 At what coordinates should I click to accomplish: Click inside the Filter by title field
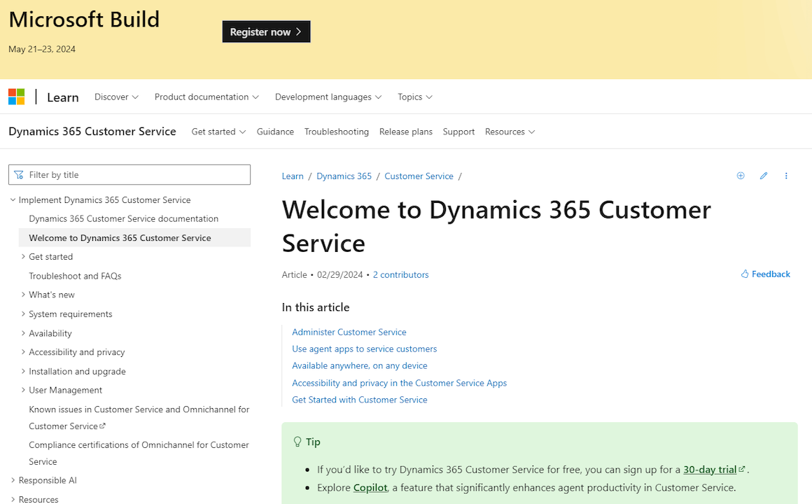point(129,174)
